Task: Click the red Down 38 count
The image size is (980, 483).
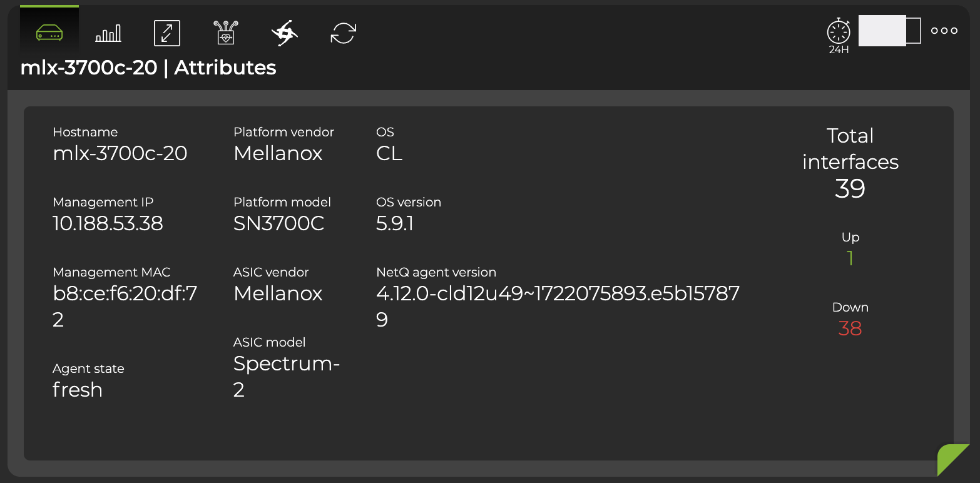Action: coord(850,328)
